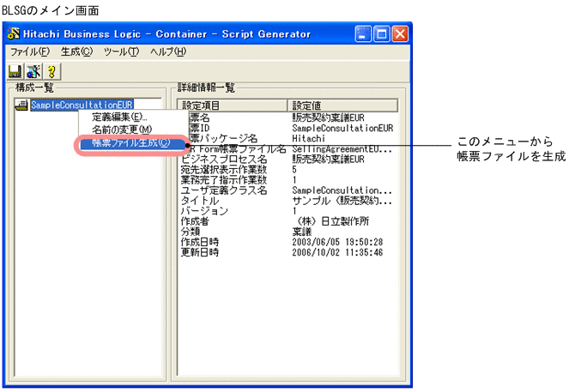Select the タイトル row label

pyautogui.click(x=200, y=201)
